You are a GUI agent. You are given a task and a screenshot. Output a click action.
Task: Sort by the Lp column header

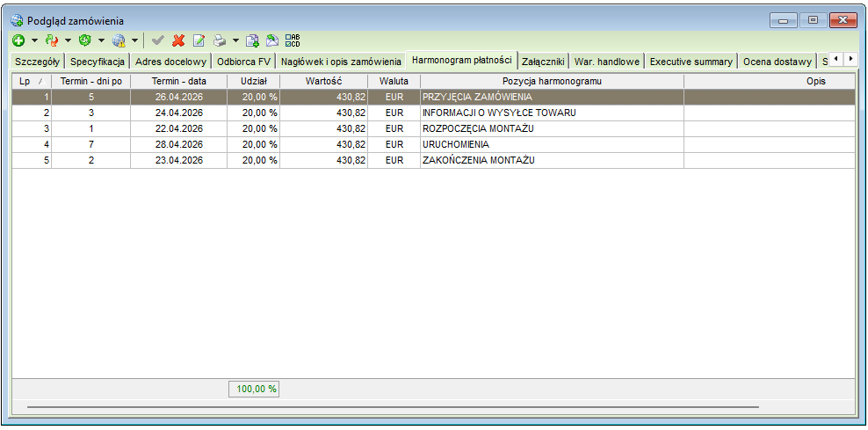(x=32, y=82)
